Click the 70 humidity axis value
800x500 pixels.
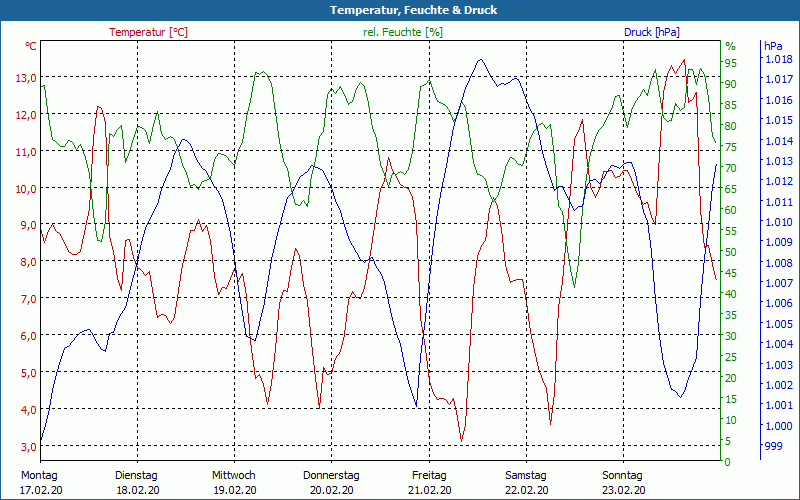pyautogui.click(x=731, y=168)
